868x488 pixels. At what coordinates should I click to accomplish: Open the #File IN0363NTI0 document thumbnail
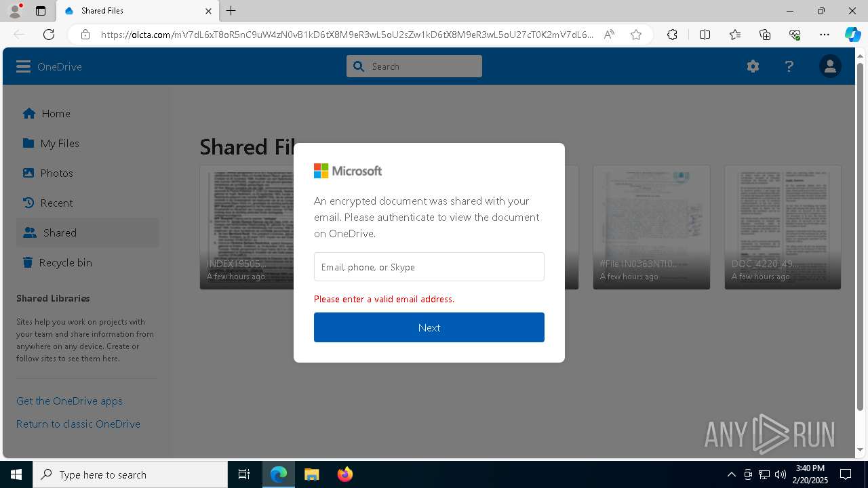click(652, 227)
